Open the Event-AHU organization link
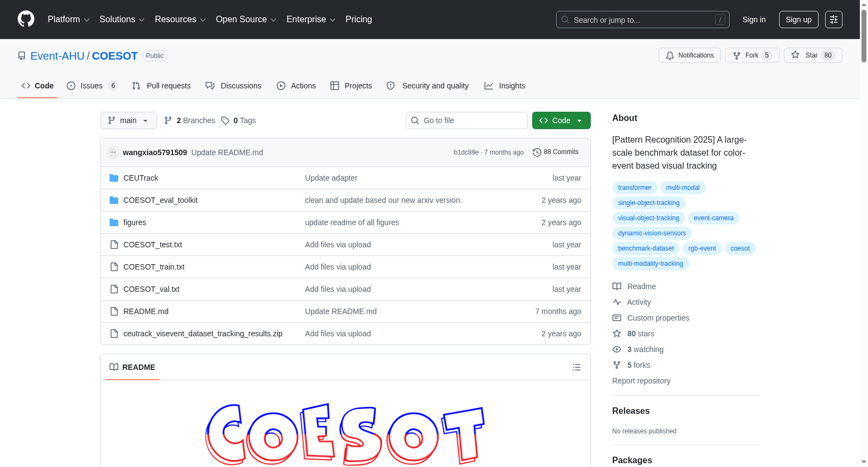Image resolution: width=868 pixels, height=467 pixels. (58, 56)
